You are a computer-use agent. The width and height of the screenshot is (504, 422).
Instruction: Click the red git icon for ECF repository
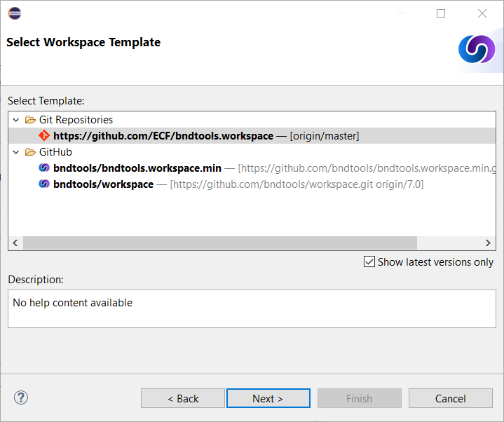tap(44, 135)
